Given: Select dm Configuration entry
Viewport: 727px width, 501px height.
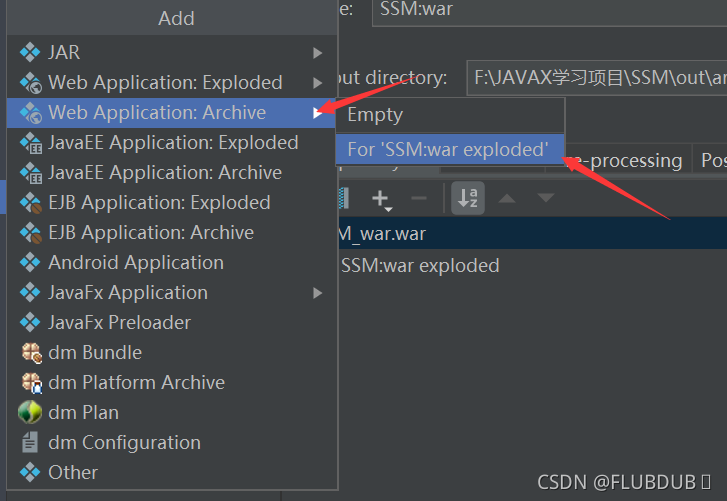Looking at the screenshot, I should click(x=172, y=443).
